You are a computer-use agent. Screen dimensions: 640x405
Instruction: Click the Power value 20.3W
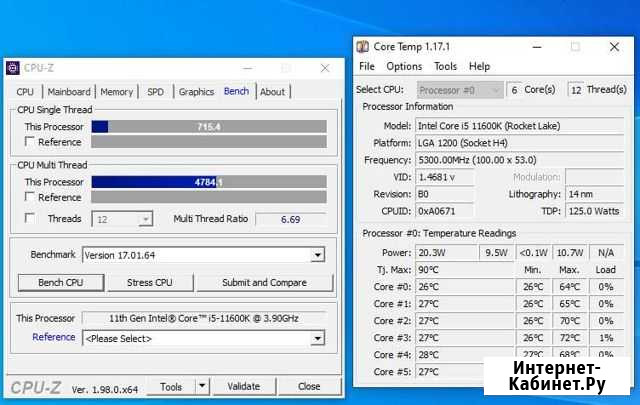(447, 253)
